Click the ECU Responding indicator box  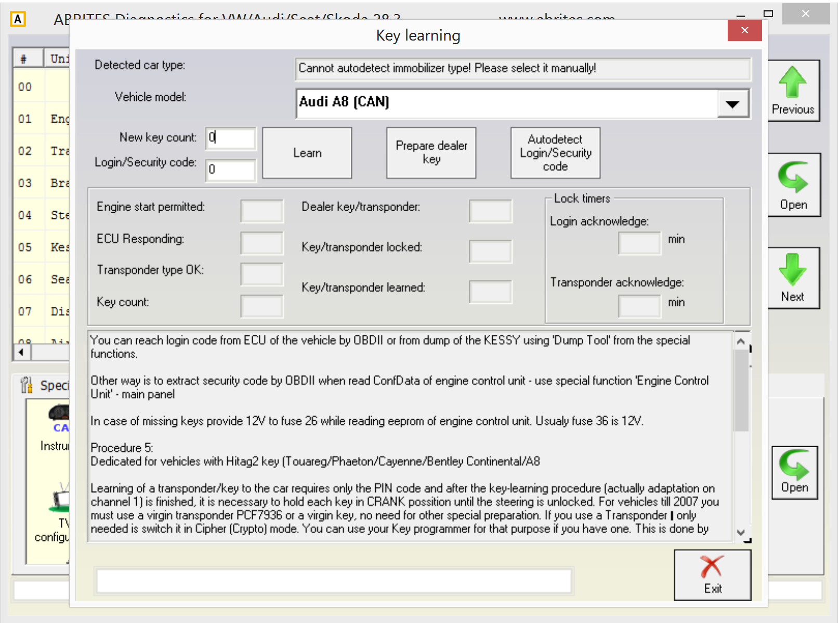[x=262, y=243]
